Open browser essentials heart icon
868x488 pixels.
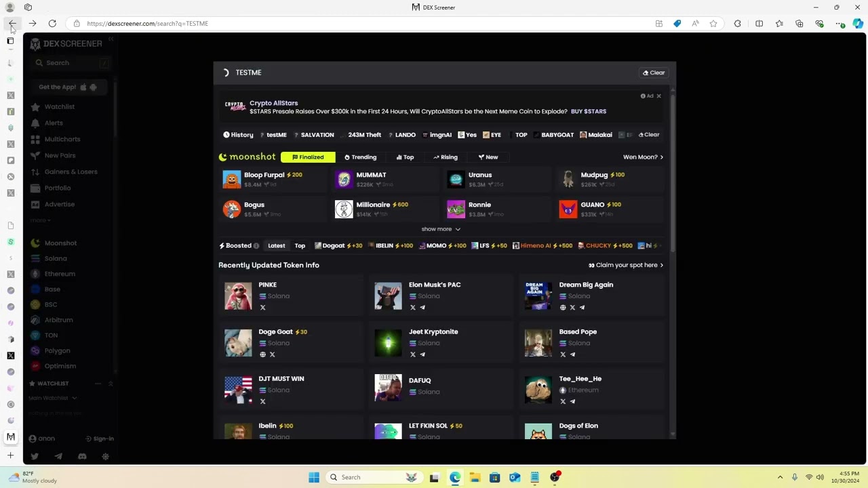[820, 24]
